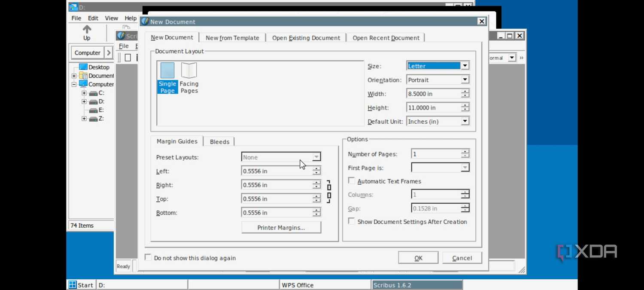Click the Printer Margins button
Viewport: 644px width, 290px height.
pos(281,227)
